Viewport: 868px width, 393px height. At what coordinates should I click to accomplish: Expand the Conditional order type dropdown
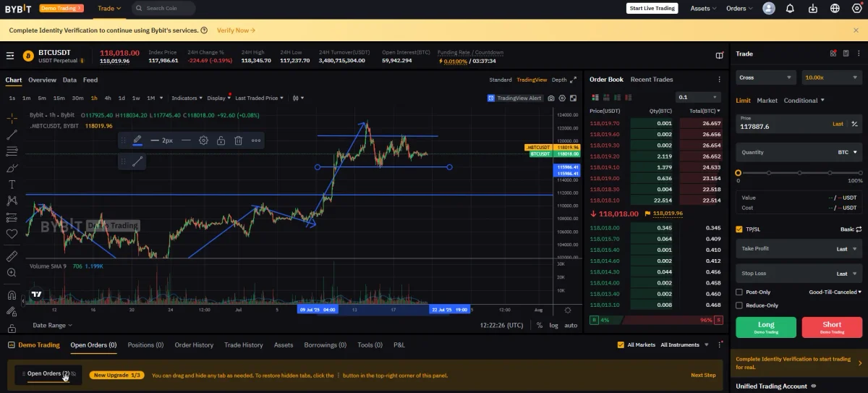[x=804, y=101]
